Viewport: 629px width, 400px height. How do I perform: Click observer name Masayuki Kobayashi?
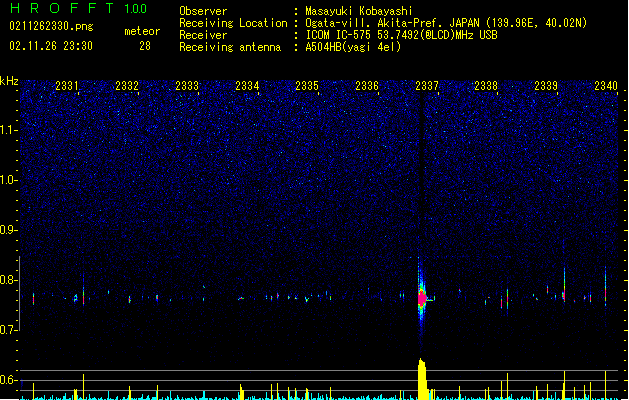coord(359,11)
